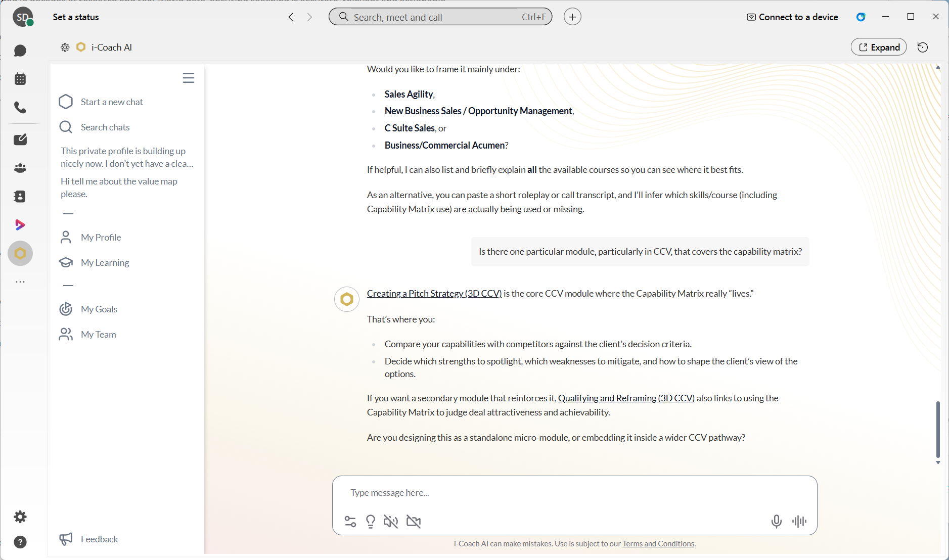The image size is (949, 560).
Task: Start a new chat
Action: (101, 102)
